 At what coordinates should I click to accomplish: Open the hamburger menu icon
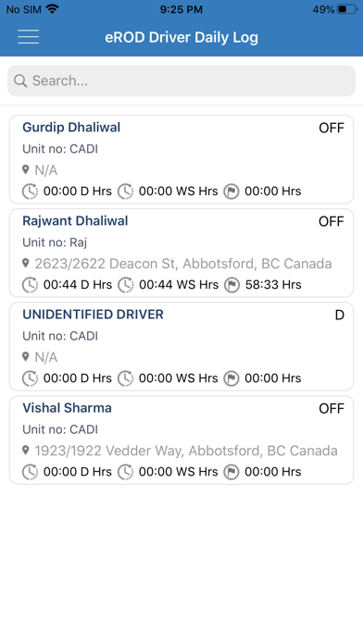[29, 37]
